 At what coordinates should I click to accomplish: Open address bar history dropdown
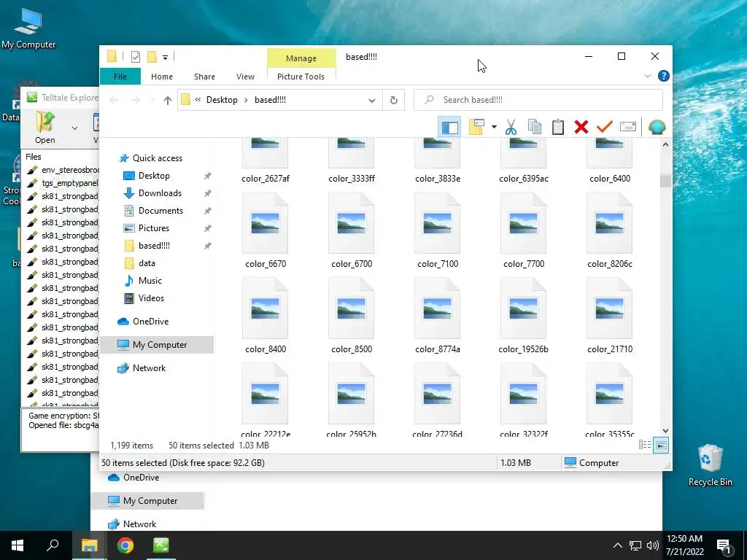click(371, 101)
